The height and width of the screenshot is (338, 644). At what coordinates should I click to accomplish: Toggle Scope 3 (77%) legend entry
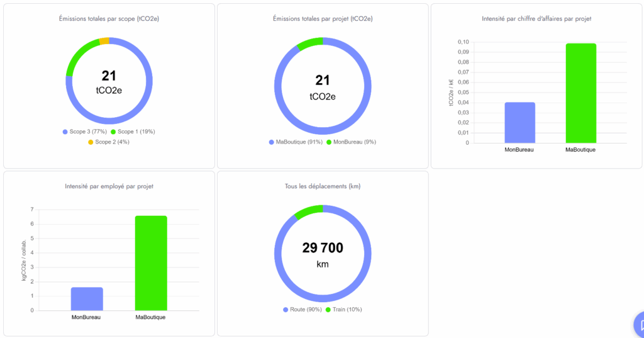click(85, 132)
